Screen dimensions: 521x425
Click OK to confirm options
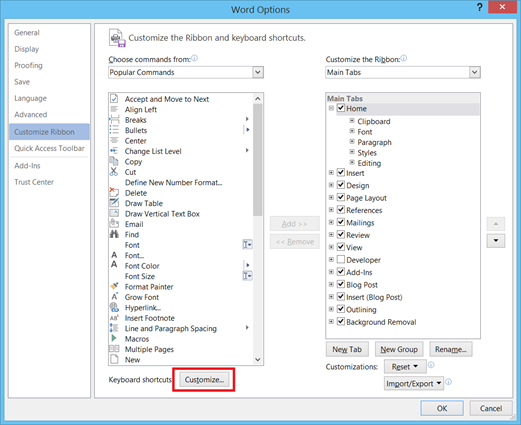442,408
